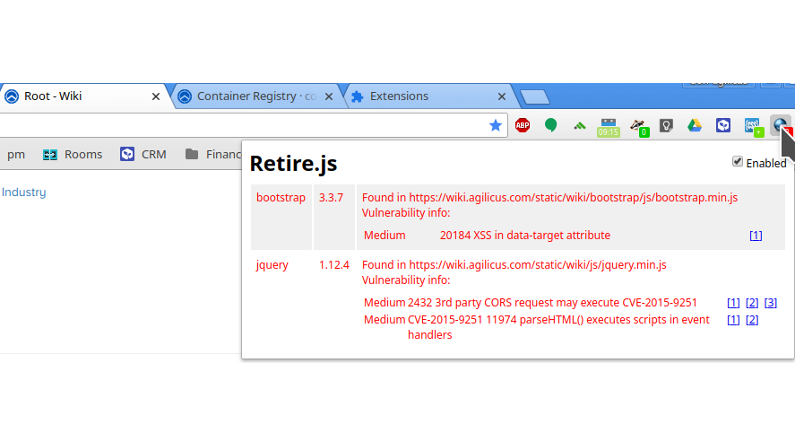
Task: Open reference [1] for bootstrap XSS vulnerability
Action: [755, 235]
